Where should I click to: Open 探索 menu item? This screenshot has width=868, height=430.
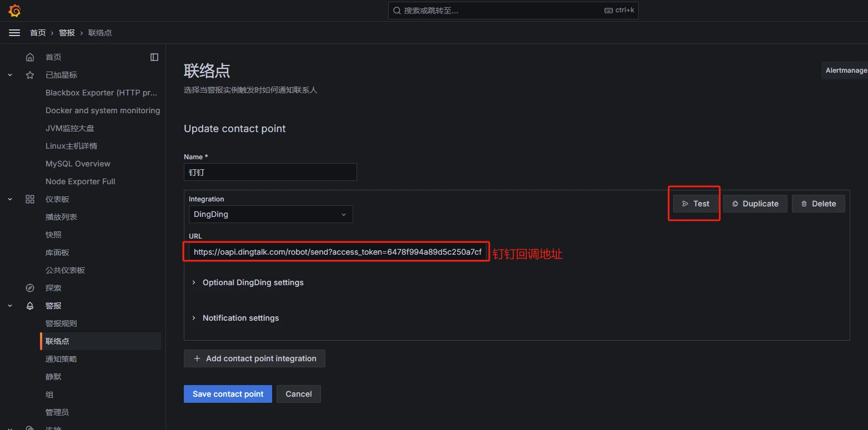tap(53, 288)
